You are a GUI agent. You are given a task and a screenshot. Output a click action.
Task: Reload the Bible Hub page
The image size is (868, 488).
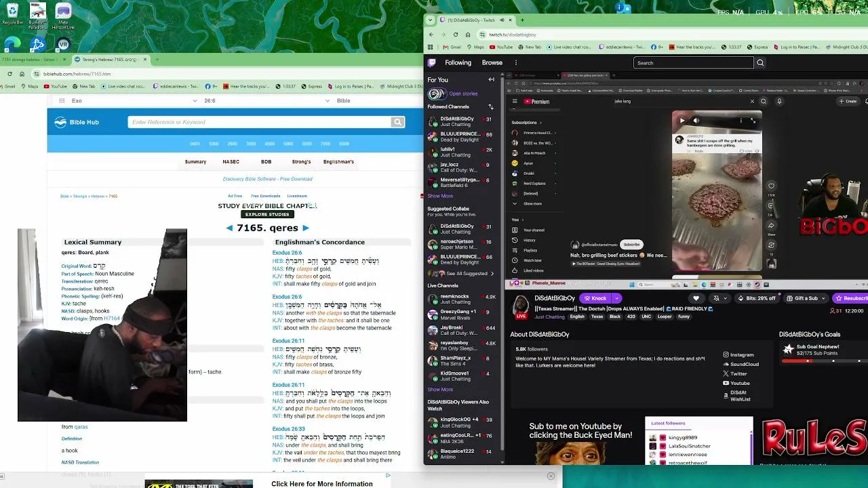[x=9, y=74]
